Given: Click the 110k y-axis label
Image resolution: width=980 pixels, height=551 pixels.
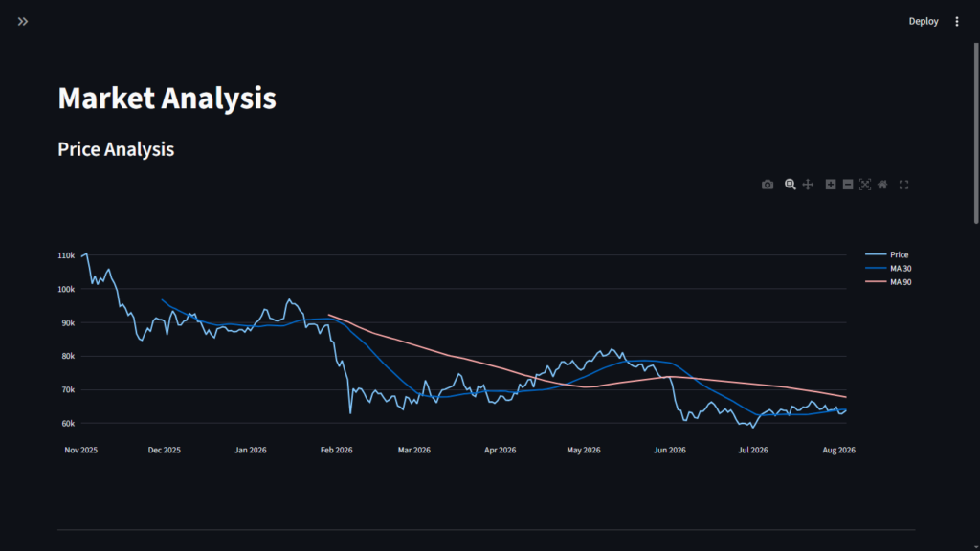Looking at the screenshot, I should point(66,255).
